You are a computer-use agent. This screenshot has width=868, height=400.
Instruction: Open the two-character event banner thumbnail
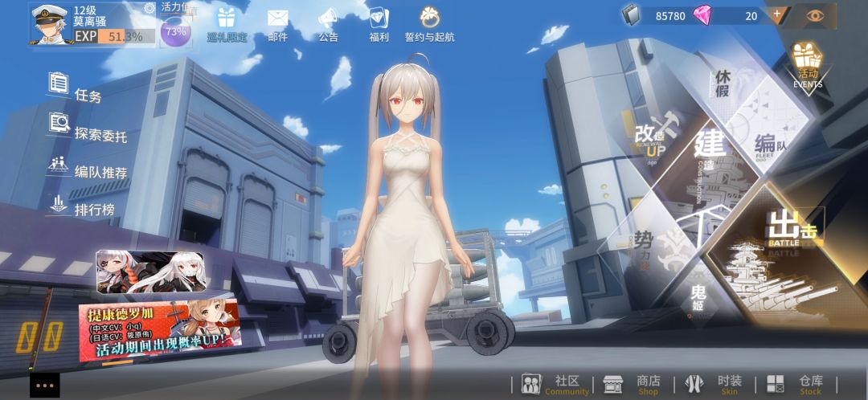152,271
